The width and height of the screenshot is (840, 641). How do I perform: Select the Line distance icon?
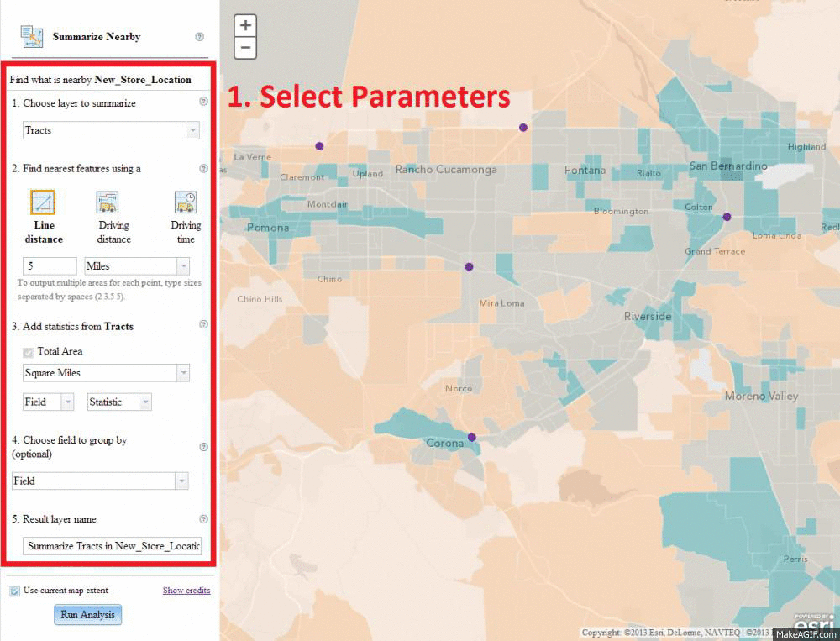[x=43, y=202]
